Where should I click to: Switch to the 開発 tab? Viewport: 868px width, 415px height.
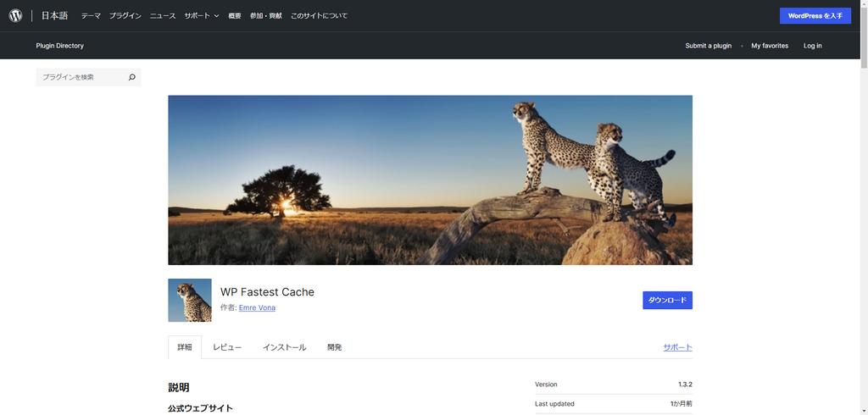tap(334, 347)
